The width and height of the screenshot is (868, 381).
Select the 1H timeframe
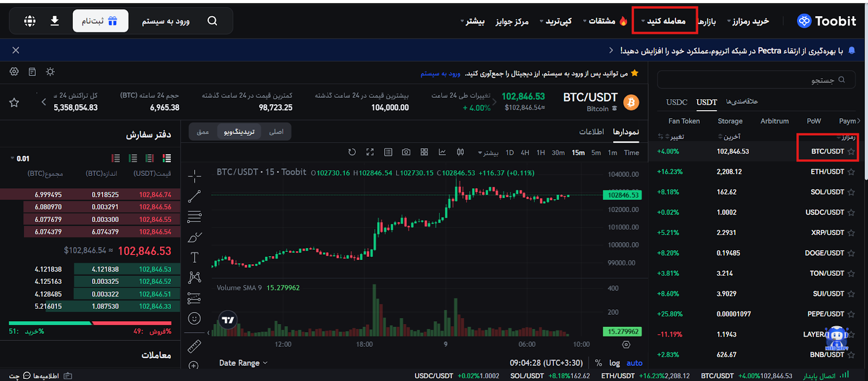click(541, 153)
